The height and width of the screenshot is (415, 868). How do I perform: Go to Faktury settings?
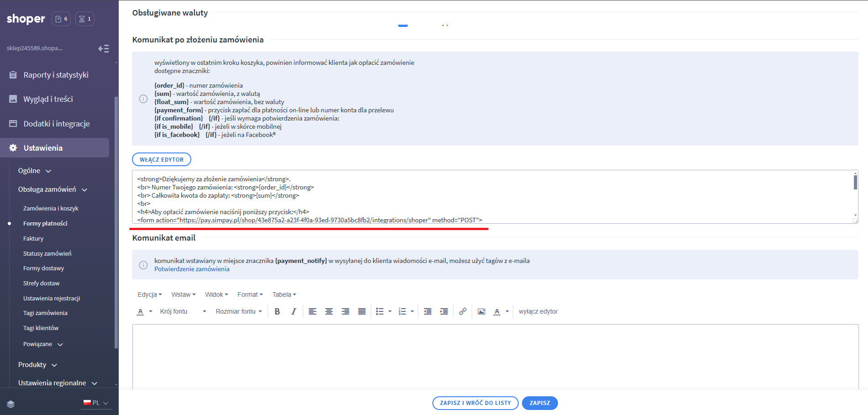coord(33,238)
